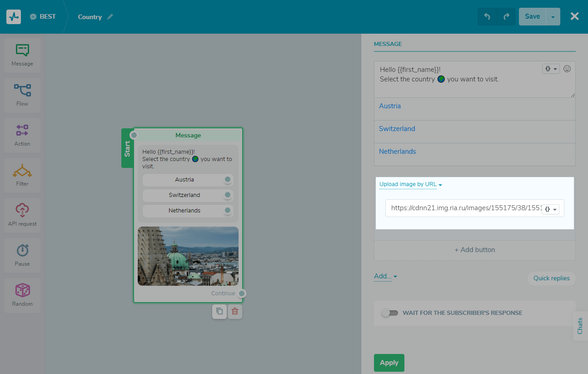The width and height of the screenshot is (588, 374).
Task: Click the Austria button connector dot
Action: pos(228,180)
